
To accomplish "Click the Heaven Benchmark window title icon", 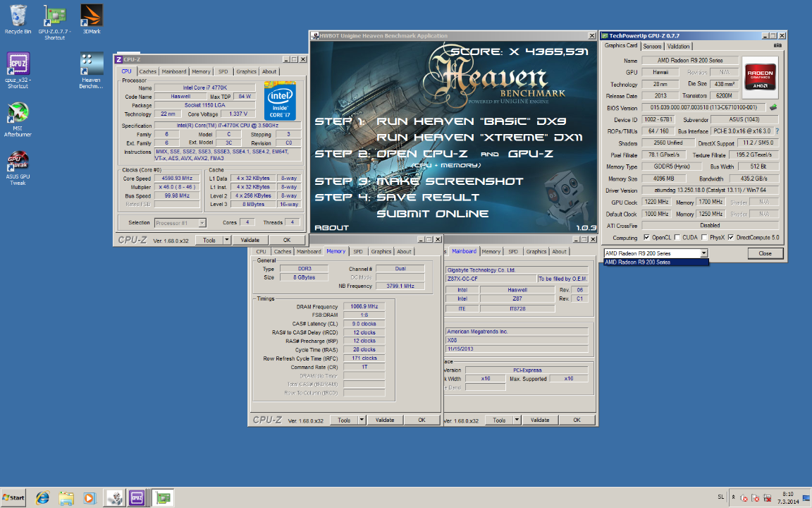I will click(315, 36).
